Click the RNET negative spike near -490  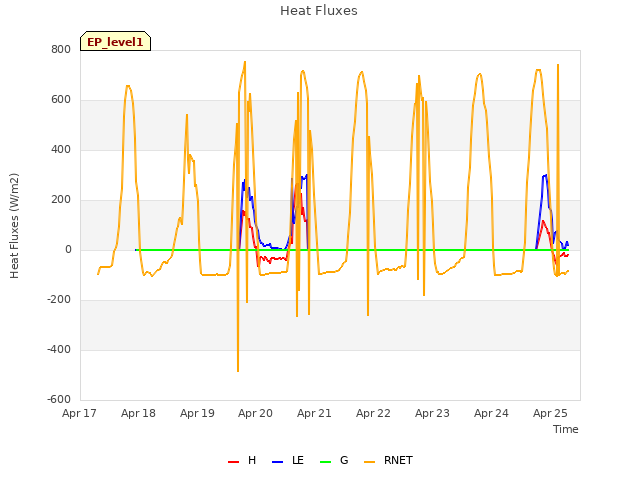pyautogui.click(x=238, y=371)
